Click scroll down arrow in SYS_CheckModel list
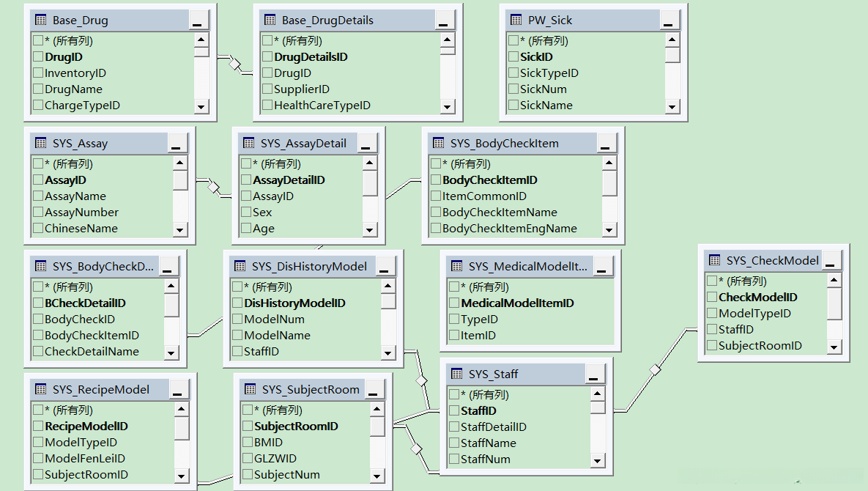 pos(834,347)
